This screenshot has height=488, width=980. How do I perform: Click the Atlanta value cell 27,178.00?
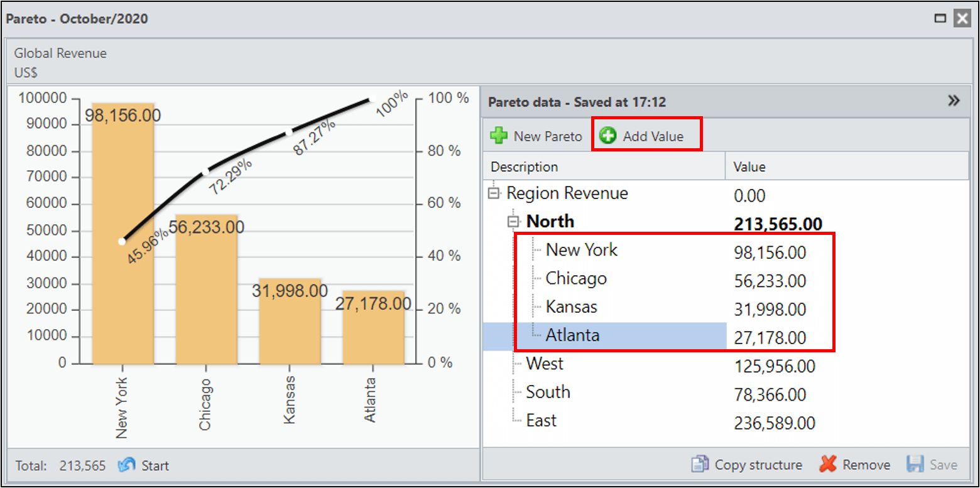[770, 337]
